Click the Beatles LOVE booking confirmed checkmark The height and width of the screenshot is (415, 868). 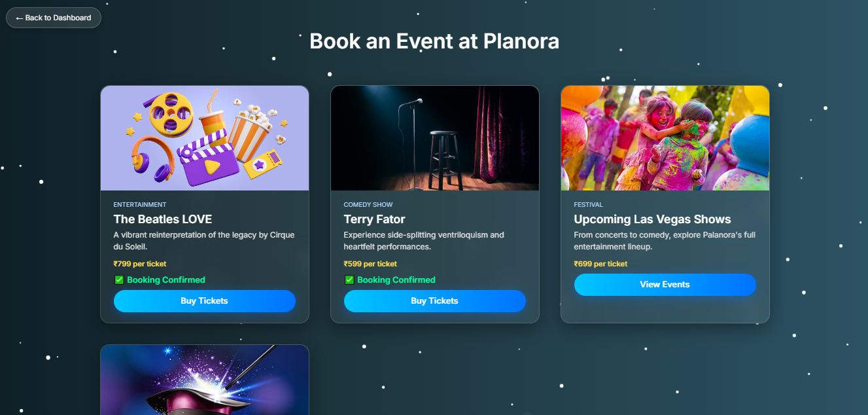[119, 280]
